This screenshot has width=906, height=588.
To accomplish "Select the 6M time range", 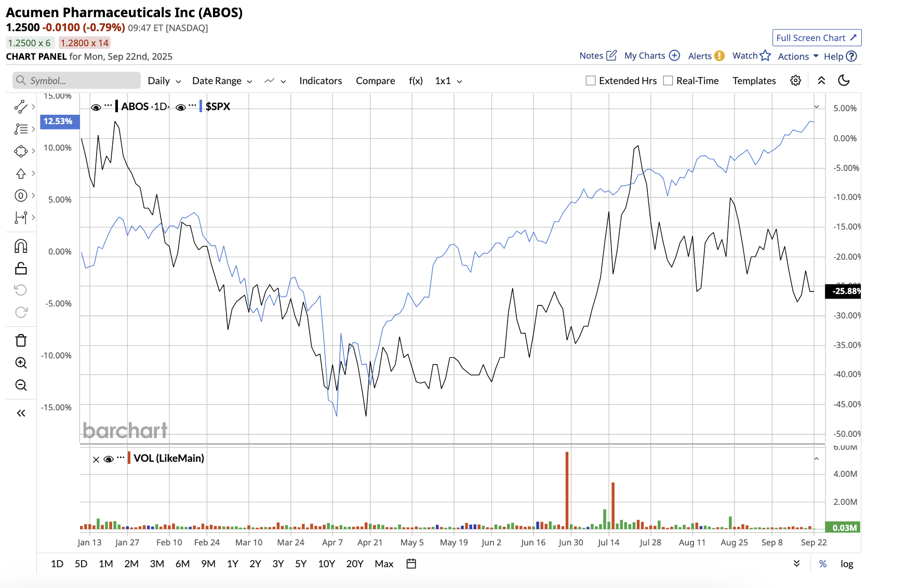I will (x=182, y=564).
